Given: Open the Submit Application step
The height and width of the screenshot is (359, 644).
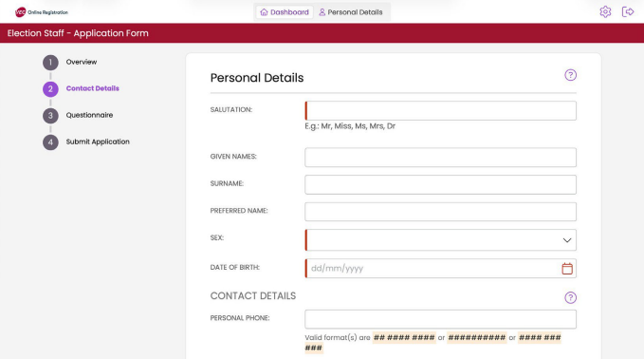Looking at the screenshot, I should tap(98, 142).
